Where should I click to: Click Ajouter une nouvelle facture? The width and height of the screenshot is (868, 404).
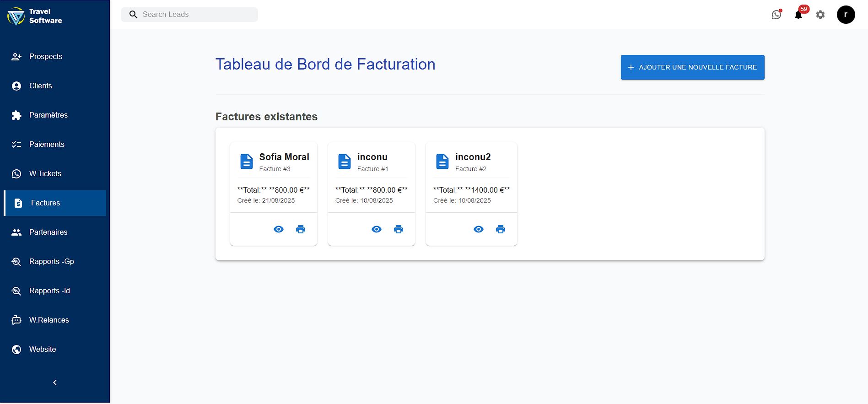point(692,67)
